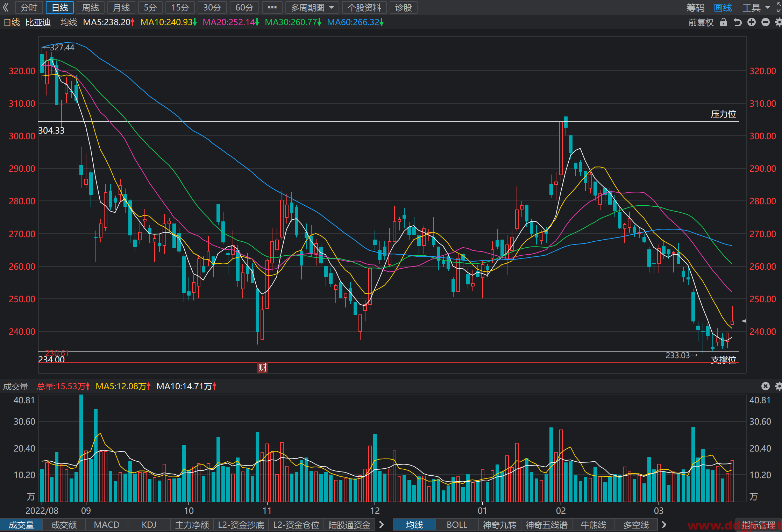Expand the 工具 tools dropdown
Screen dimensions: 782x532
pos(756,7)
